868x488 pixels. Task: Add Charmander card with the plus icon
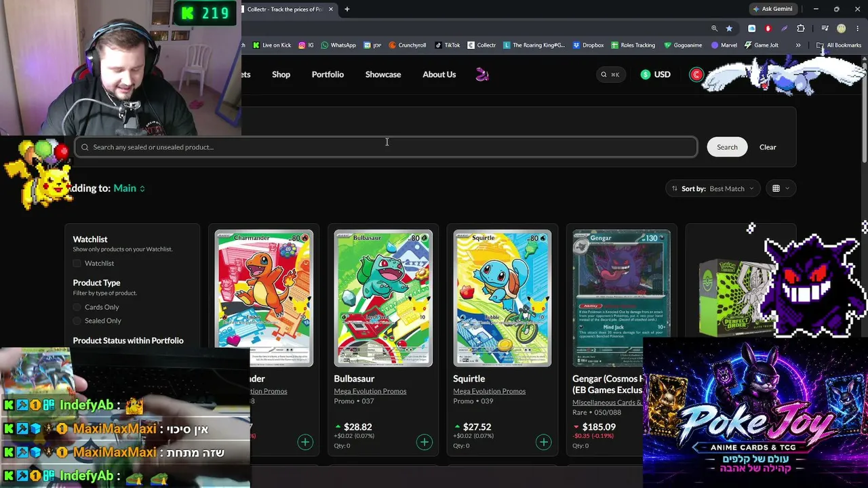[305, 443]
